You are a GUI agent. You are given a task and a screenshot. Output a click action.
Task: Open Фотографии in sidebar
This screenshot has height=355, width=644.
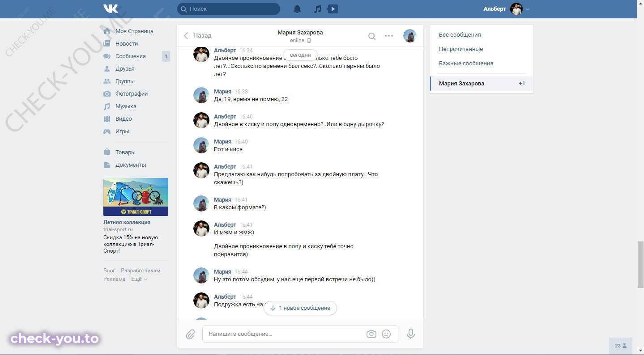pyautogui.click(x=132, y=94)
